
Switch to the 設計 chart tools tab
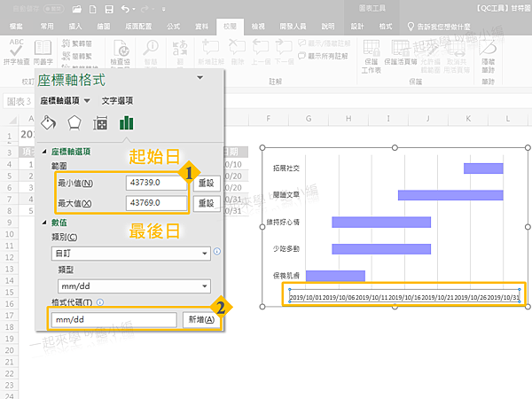click(357, 26)
